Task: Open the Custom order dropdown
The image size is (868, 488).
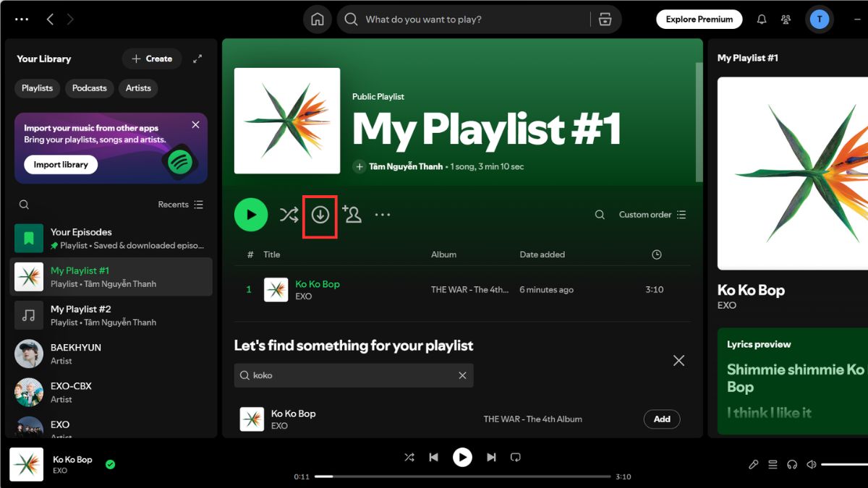Action: 652,215
